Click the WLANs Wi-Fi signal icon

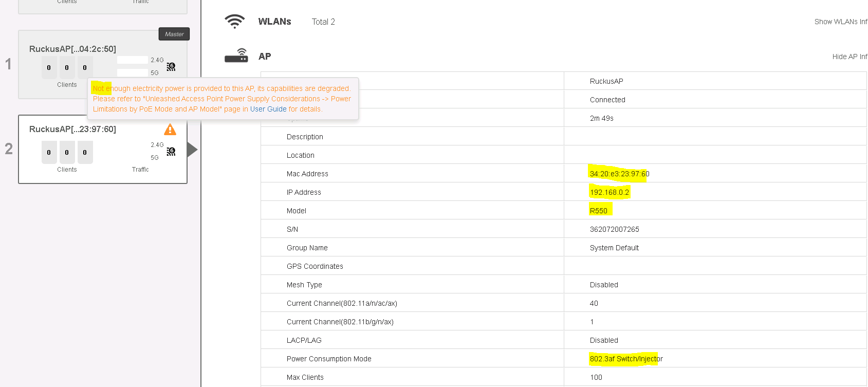[x=235, y=21]
